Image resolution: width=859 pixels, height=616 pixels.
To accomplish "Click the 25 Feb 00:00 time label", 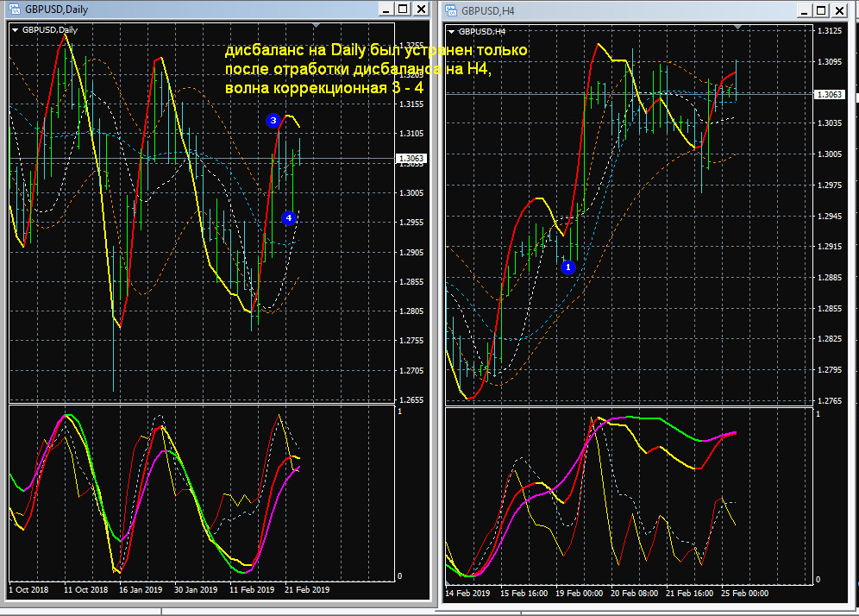I will click(744, 593).
